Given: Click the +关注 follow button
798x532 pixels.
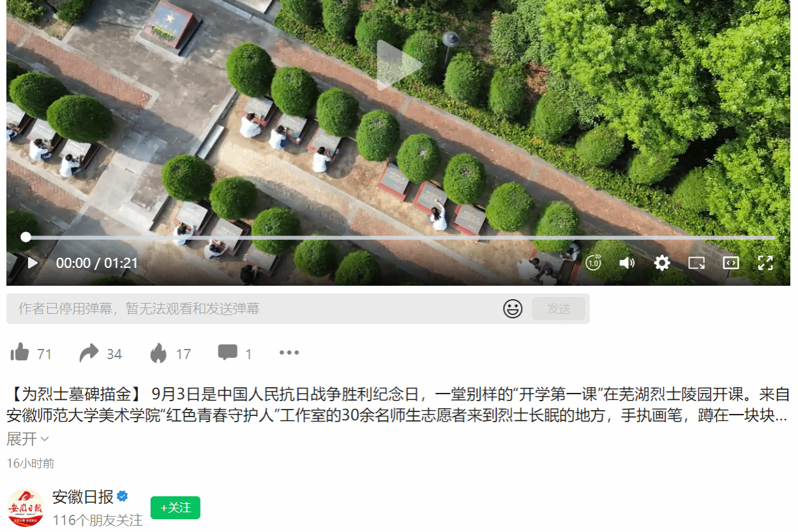Looking at the screenshot, I should point(176,508).
